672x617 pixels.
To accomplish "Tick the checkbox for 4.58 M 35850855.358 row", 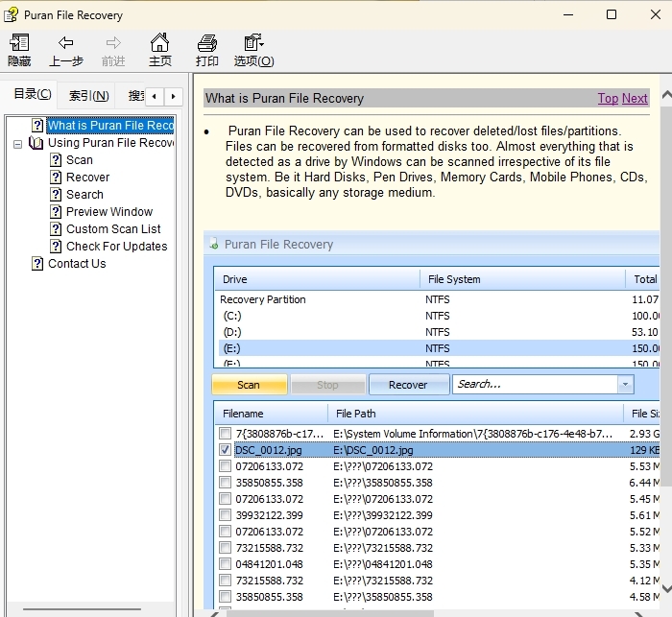I will pyautogui.click(x=225, y=596).
